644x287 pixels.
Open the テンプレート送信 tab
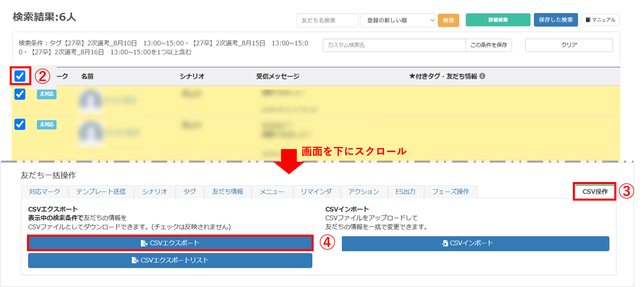click(x=101, y=192)
